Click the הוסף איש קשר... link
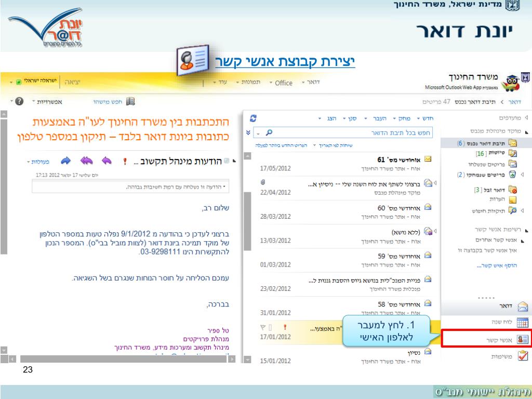Screen dimensions: 532x399 [497, 265]
